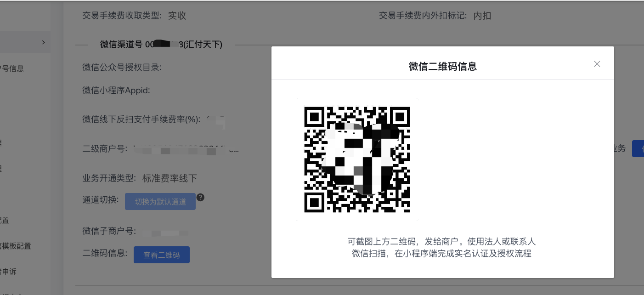Open sidebar item ending in 号信息

click(x=12, y=68)
